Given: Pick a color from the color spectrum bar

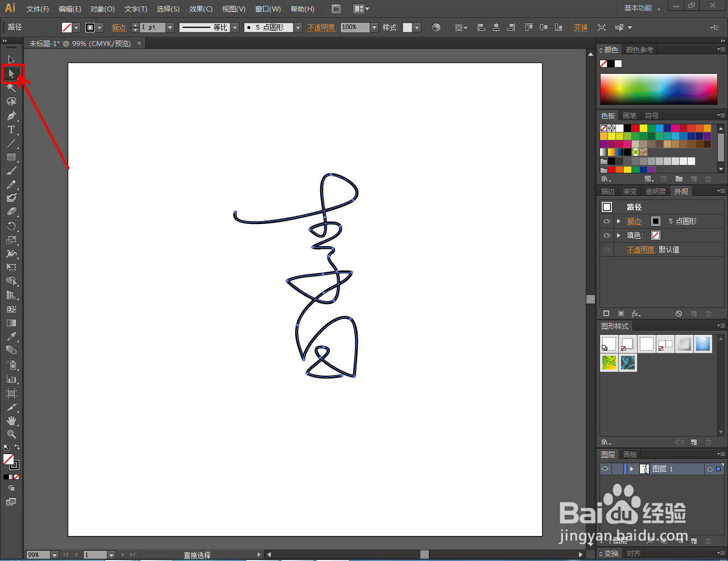Looking at the screenshot, I should 659,88.
